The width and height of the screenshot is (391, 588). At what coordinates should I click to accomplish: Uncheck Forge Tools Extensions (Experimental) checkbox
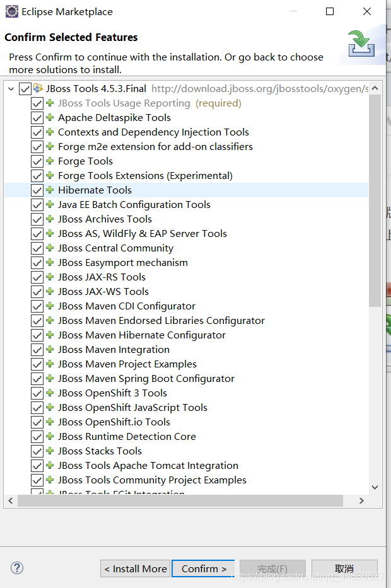[37, 176]
